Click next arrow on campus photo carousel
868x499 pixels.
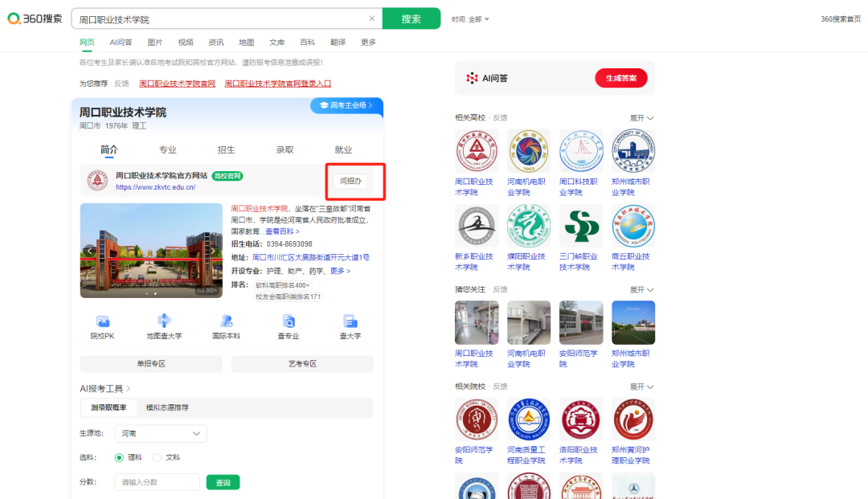click(213, 251)
